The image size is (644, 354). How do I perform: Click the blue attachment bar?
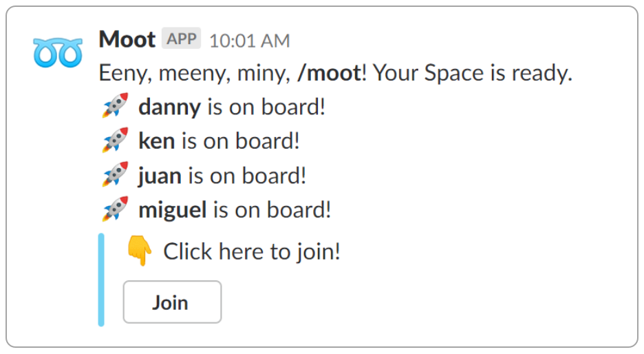click(x=101, y=279)
